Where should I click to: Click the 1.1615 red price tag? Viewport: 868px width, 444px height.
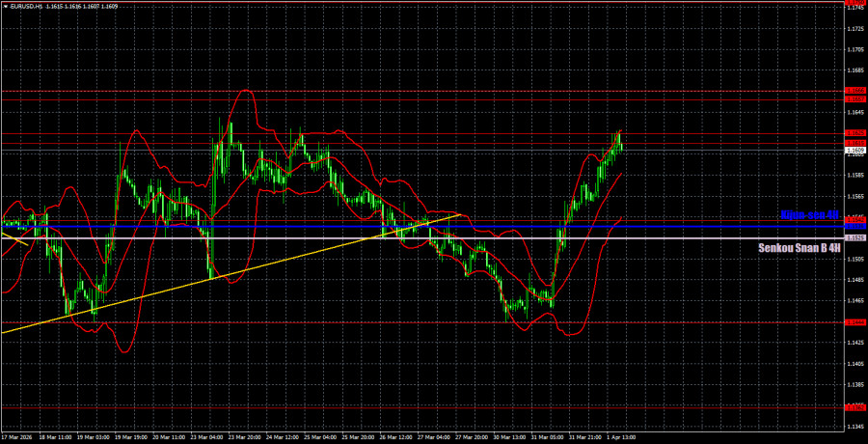coord(855,143)
